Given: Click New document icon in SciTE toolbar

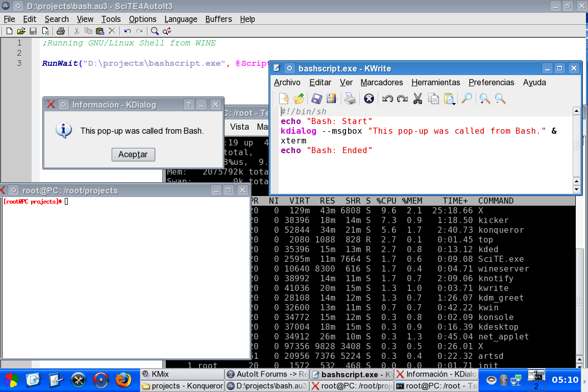Looking at the screenshot, I should coord(9,31).
